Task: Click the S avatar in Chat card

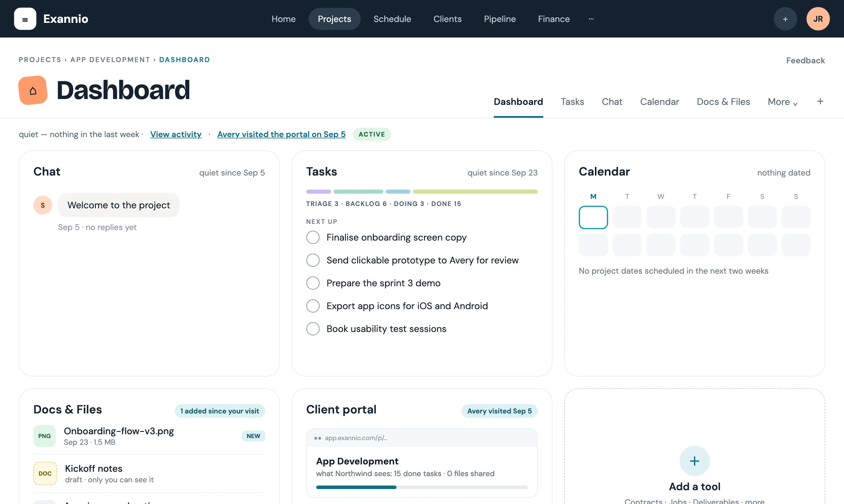Action: pos(43,205)
